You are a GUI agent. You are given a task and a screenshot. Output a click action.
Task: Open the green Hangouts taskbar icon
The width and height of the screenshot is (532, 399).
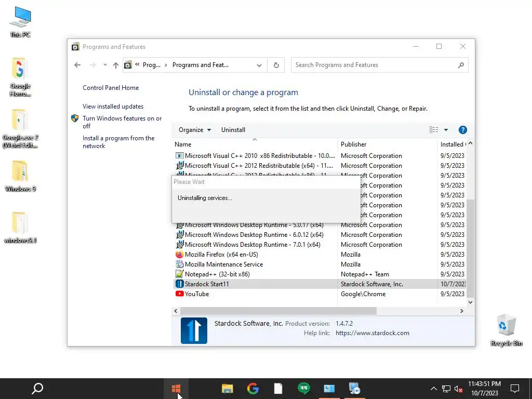(x=303, y=388)
